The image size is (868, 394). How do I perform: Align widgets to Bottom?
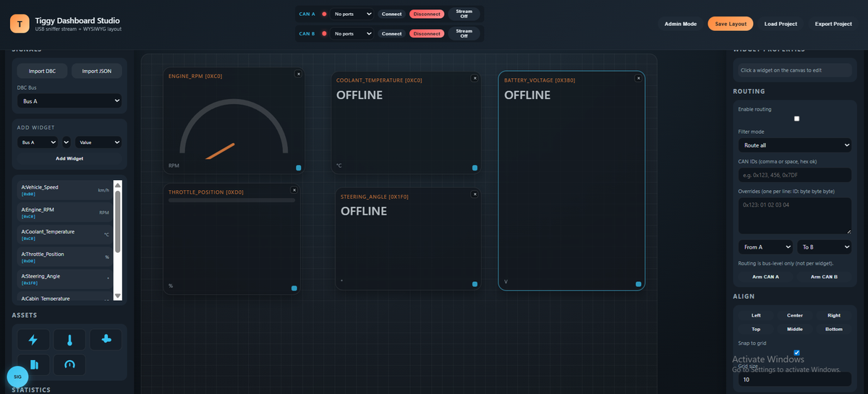(834, 329)
